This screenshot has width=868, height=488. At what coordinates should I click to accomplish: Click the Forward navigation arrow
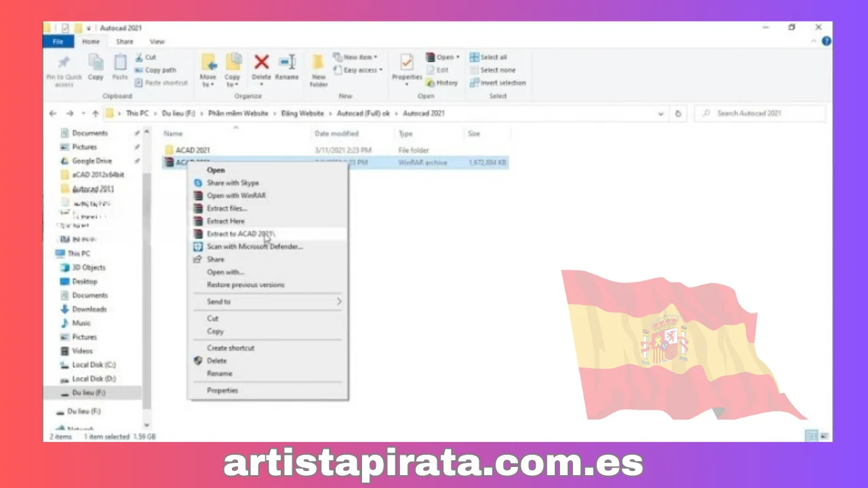70,114
